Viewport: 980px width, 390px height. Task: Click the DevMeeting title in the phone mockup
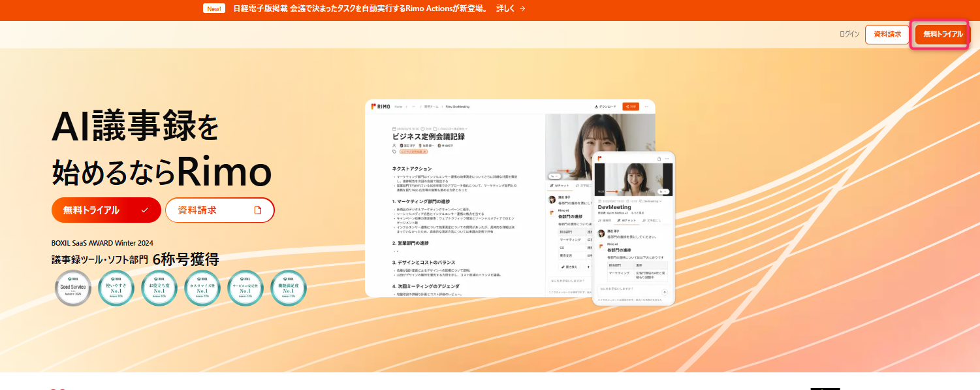614,207
